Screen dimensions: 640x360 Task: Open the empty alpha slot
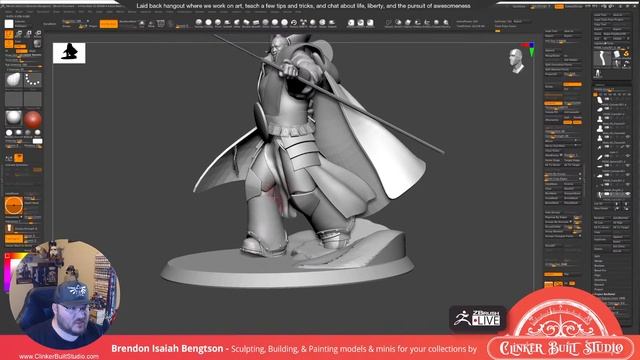coord(13,99)
